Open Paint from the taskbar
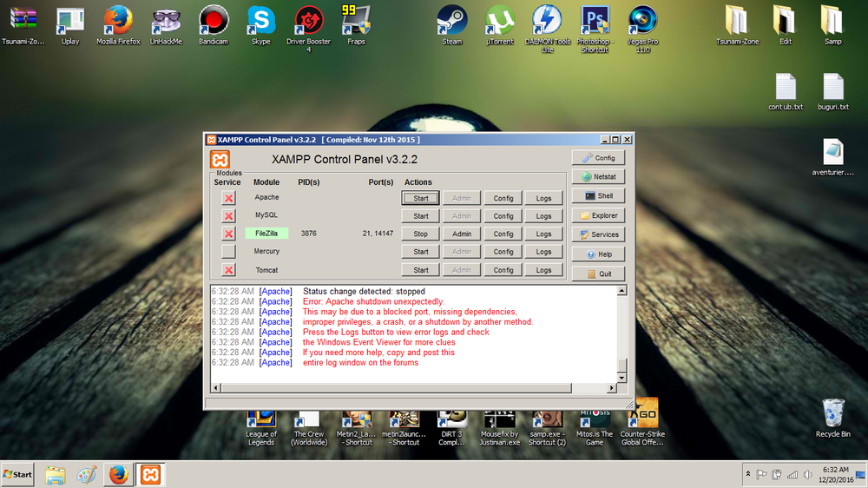Viewport: 868px width, 488px height. (86, 475)
